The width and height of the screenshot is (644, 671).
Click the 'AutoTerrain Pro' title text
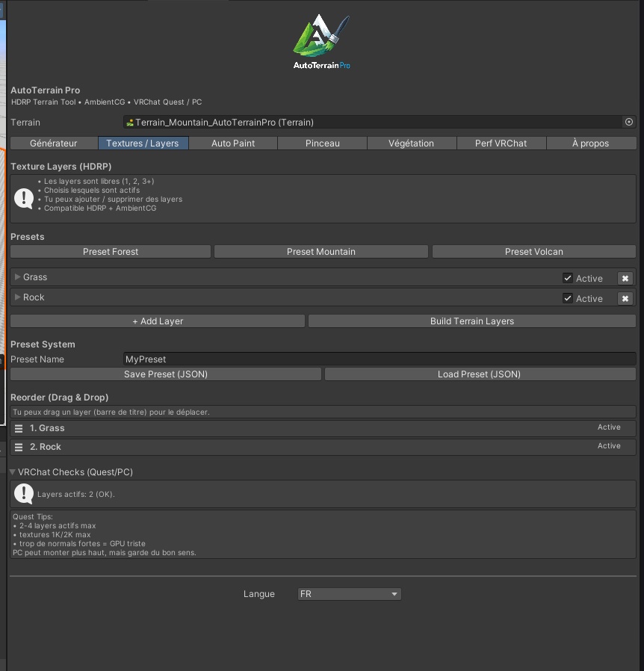click(x=45, y=90)
